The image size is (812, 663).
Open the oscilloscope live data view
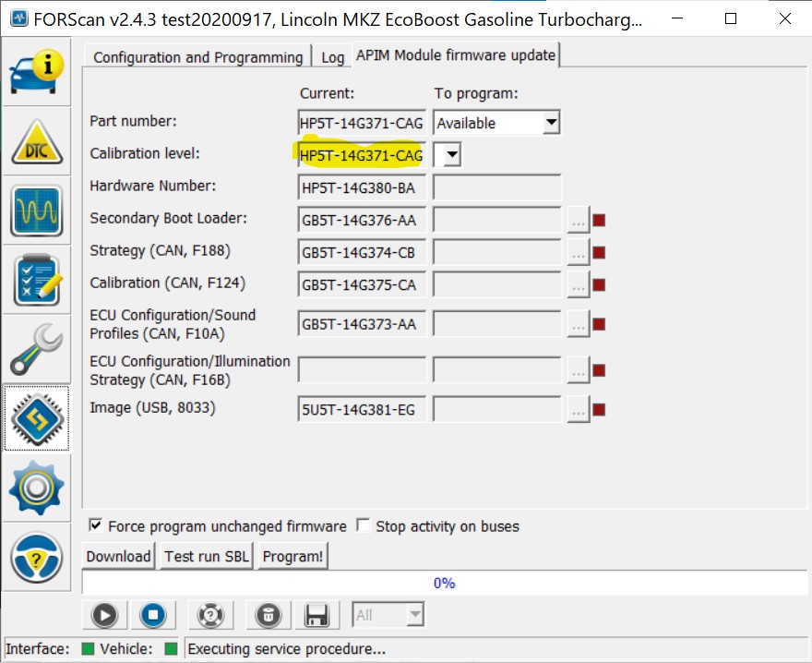37,211
